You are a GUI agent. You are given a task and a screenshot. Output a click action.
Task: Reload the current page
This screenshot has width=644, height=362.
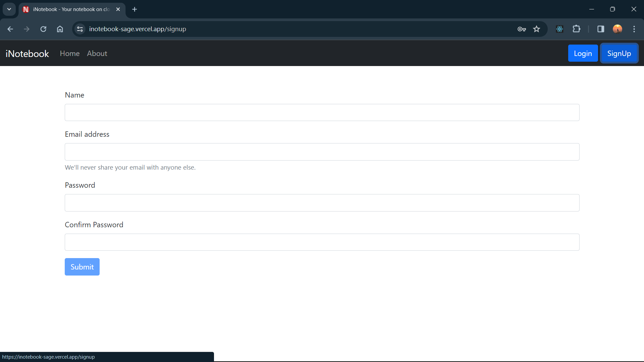(43, 29)
